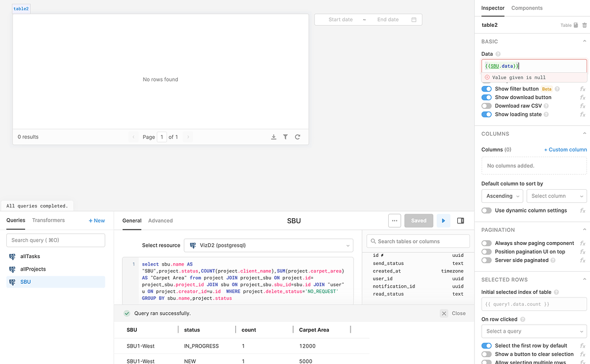This screenshot has width=590, height=364.
Task: Open query more options ellipsis button
Action: coord(394,220)
